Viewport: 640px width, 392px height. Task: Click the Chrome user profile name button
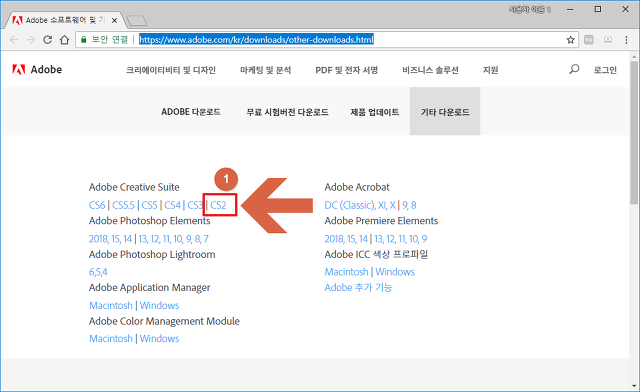530,9
